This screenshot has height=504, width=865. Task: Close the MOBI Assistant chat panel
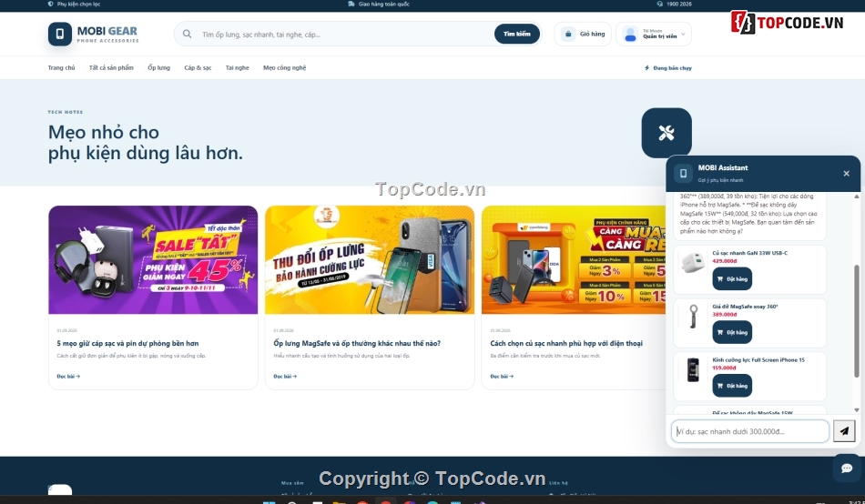(846, 173)
